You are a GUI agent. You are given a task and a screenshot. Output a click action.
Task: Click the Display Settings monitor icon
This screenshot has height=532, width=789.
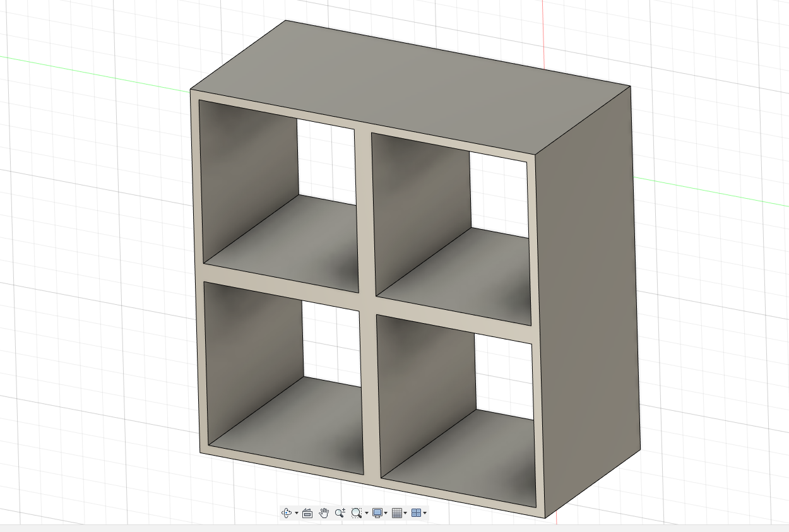click(x=377, y=513)
